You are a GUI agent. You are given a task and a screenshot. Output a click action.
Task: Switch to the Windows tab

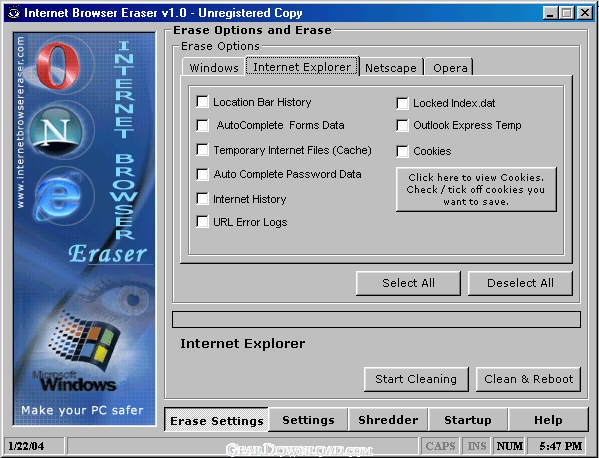point(214,68)
